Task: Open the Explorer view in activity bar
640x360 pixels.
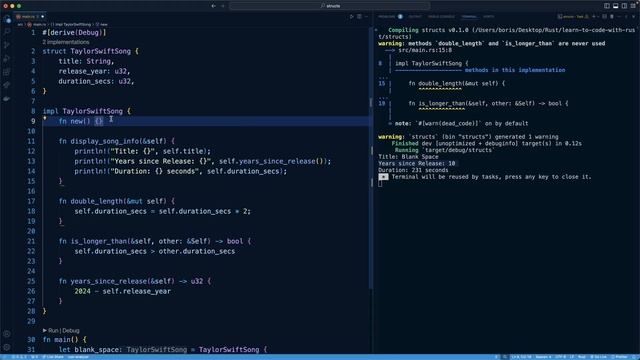Action: (x=7, y=19)
